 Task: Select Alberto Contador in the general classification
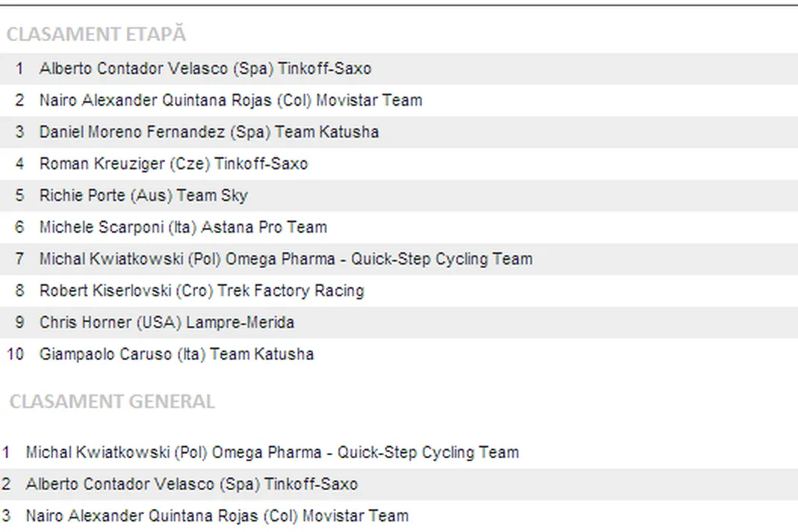pos(192,485)
